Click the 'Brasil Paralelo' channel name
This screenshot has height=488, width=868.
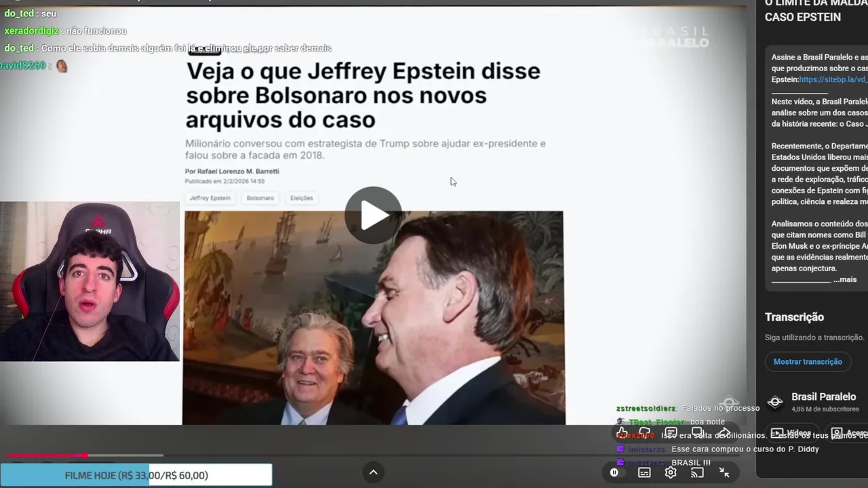point(823,396)
